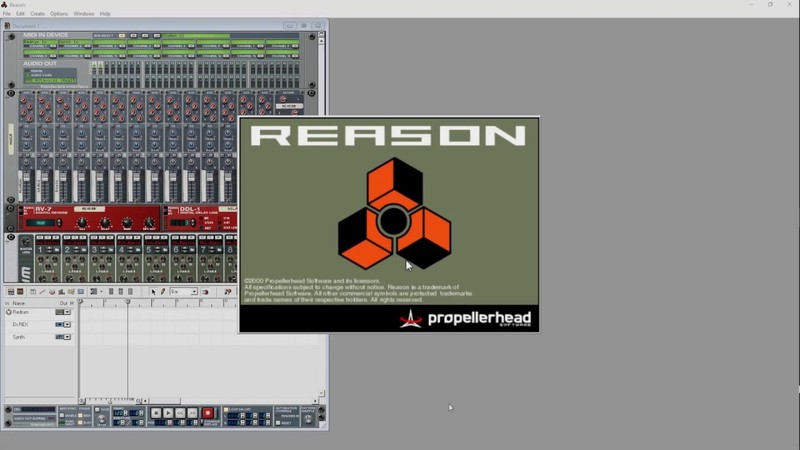800x450 pixels.
Task: Open dropdown arrow beside controllers icon
Action: (x=102, y=292)
